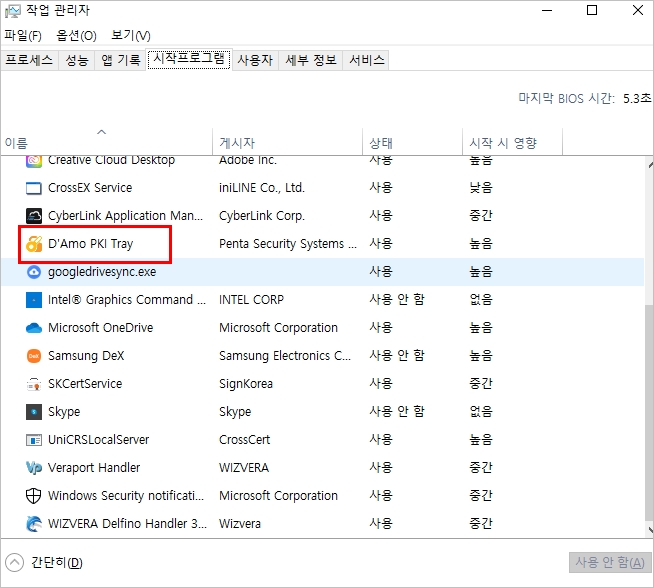Select the 시작프로그램 tab

coord(189,59)
